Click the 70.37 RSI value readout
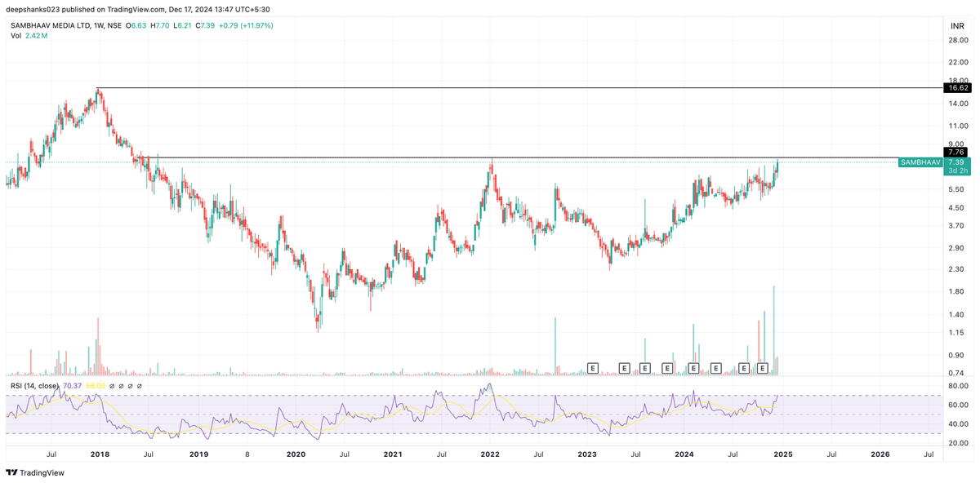Image resolution: width=980 pixels, height=483 pixels. pyautogui.click(x=72, y=386)
